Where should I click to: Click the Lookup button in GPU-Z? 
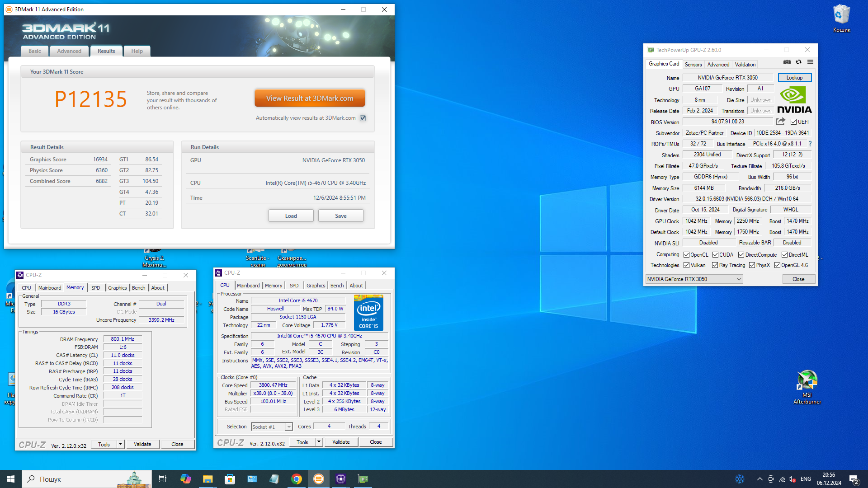[x=794, y=78]
